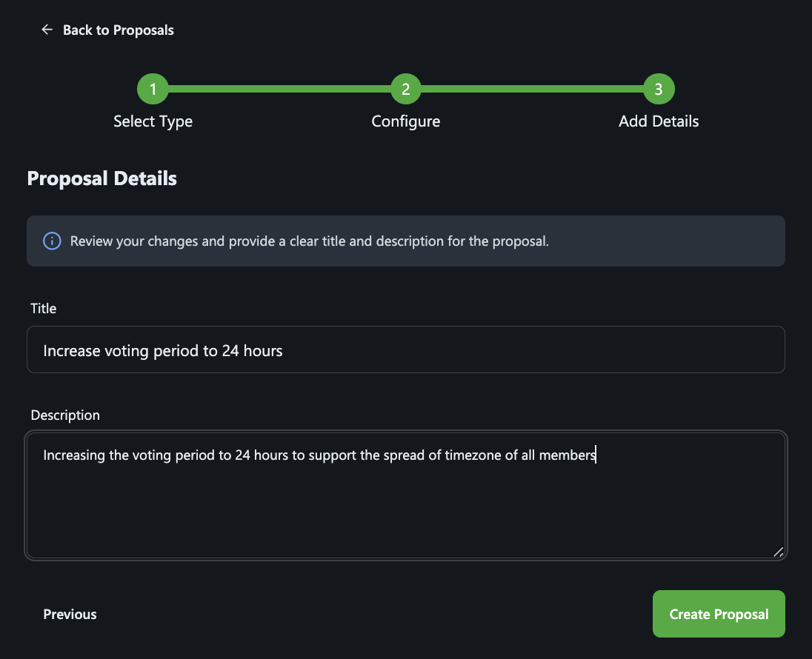Select step 3 circle in stepper
Screen dimensions: 812x659
(659, 89)
